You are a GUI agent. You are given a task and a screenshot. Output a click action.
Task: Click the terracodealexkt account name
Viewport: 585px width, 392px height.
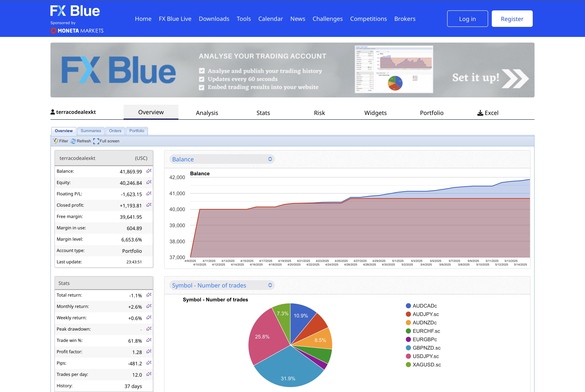(76, 112)
